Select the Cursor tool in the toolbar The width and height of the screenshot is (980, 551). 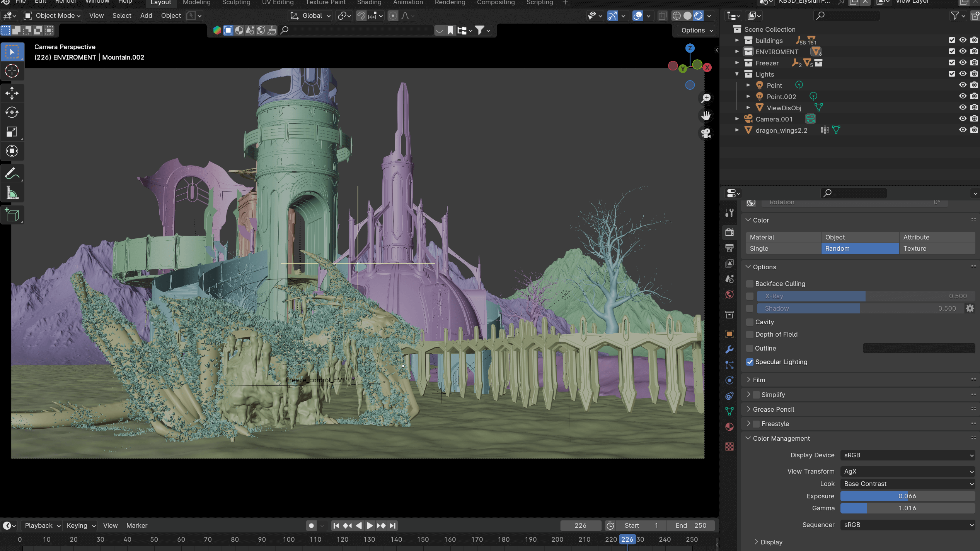click(x=12, y=71)
